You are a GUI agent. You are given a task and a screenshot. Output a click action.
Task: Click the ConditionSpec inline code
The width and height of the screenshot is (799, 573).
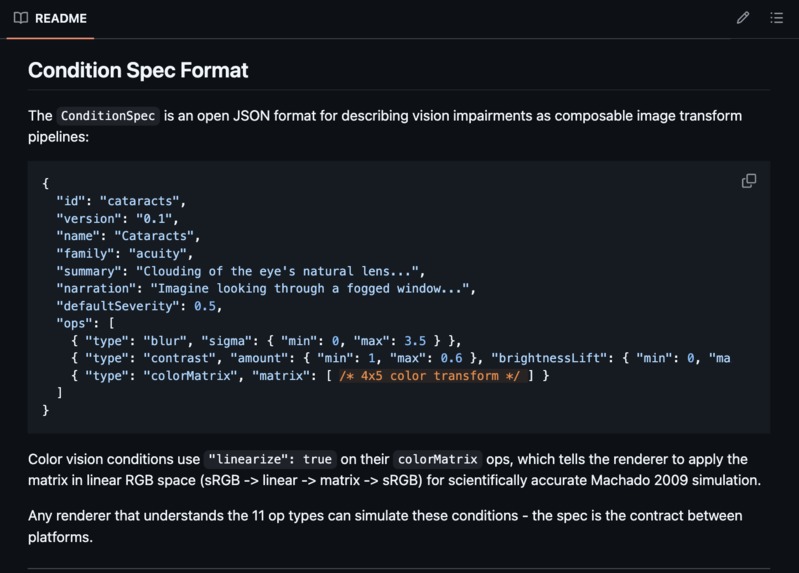pos(108,116)
